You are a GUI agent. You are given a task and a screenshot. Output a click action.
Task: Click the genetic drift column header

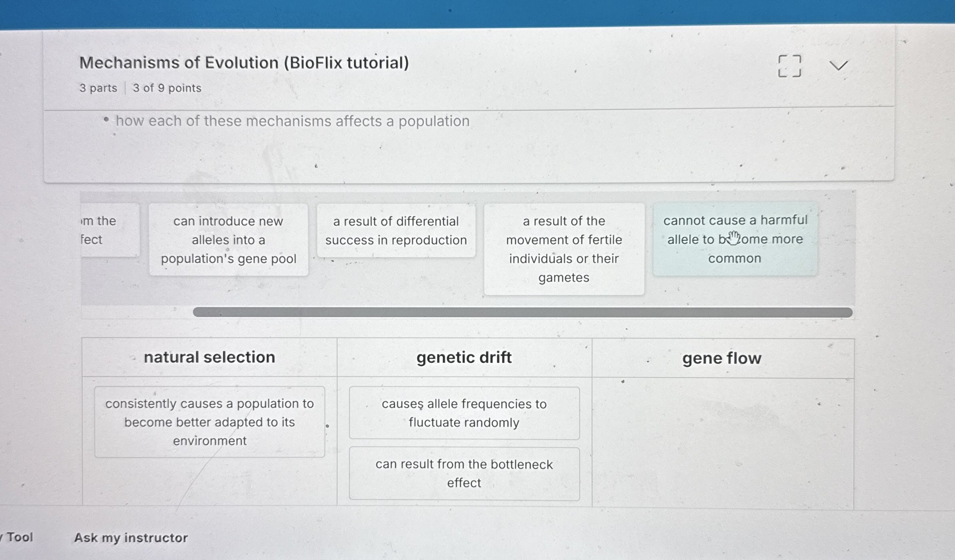[464, 358]
